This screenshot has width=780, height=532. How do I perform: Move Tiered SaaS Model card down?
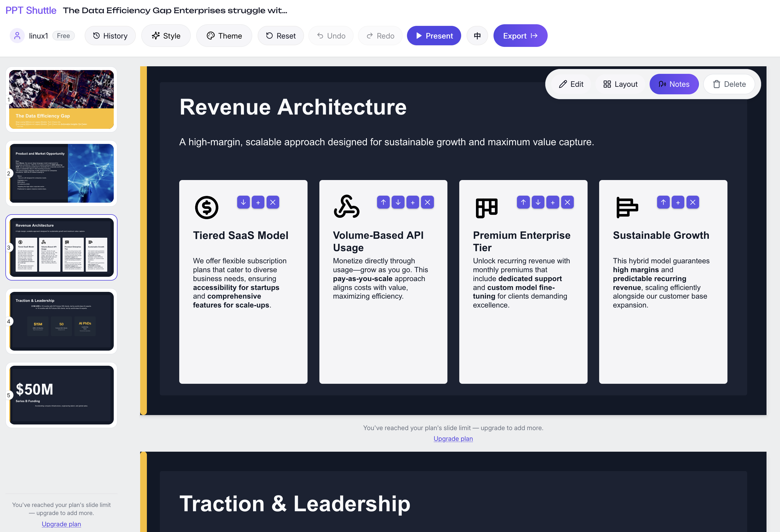coord(243,202)
